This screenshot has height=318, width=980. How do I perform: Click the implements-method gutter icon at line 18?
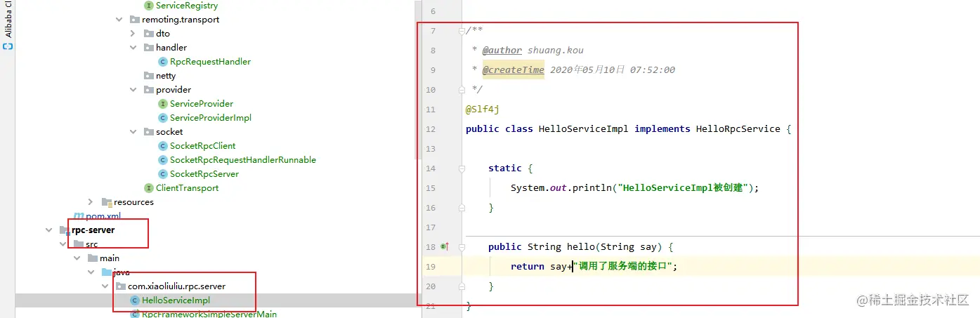click(444, 246)
